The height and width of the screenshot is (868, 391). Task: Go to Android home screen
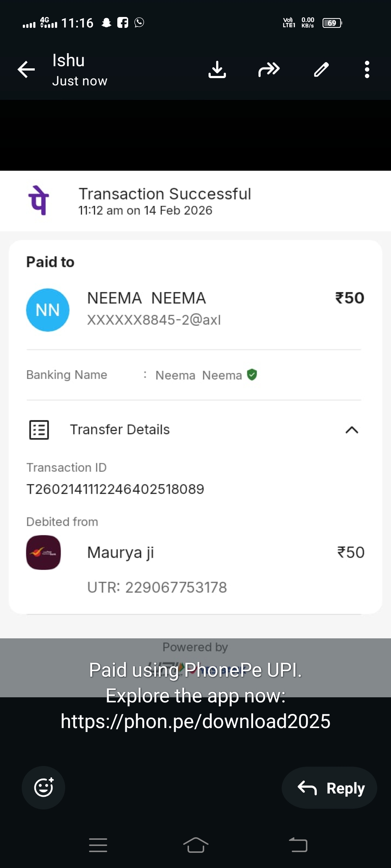click(195, 845)
